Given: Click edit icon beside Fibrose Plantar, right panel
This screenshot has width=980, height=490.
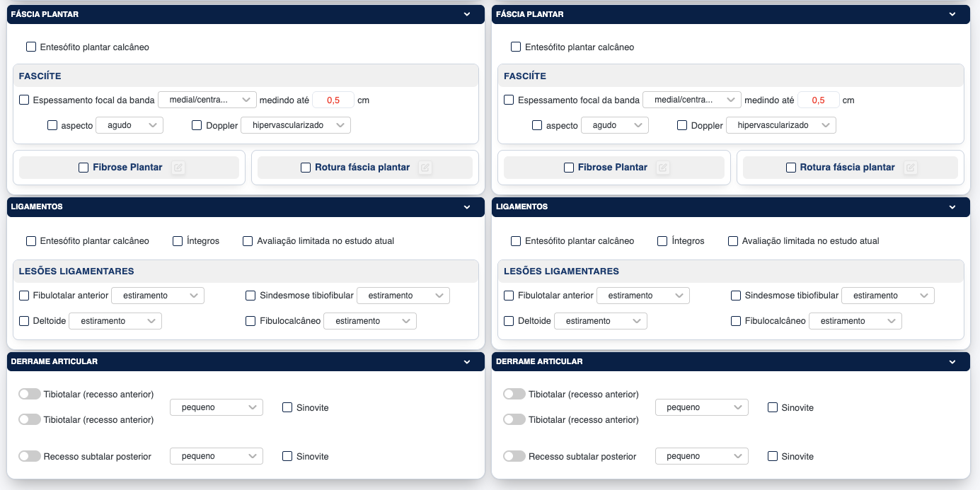Looking at the screenshot, I should tap(663, 168).
